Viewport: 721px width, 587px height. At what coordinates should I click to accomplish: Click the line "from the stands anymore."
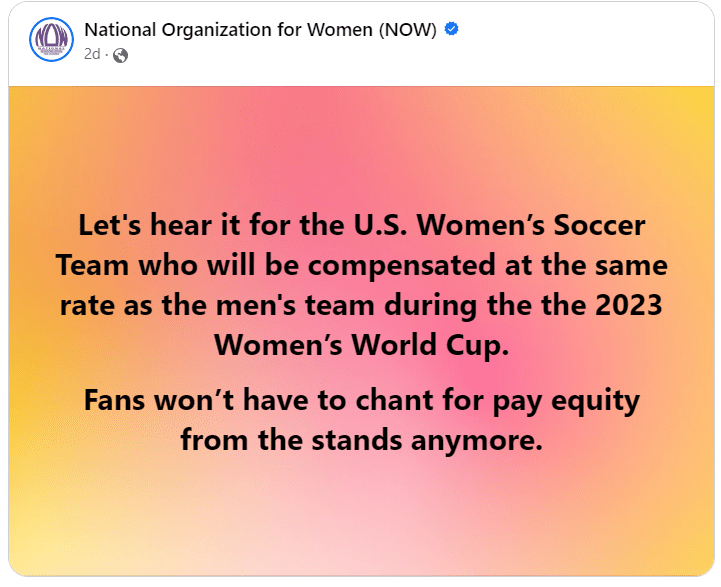(x=361, y=439)
